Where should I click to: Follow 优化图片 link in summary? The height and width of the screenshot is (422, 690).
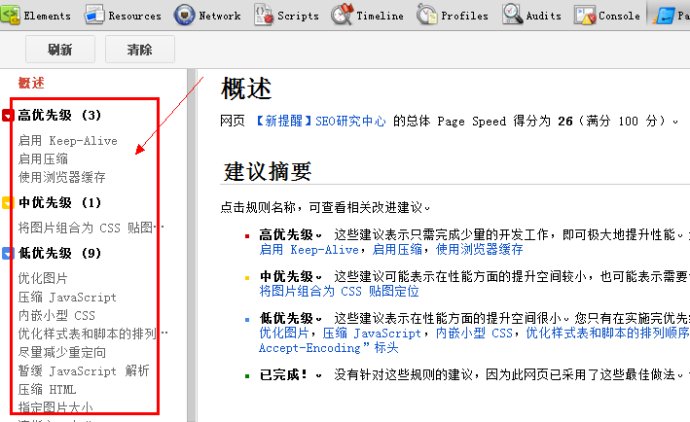[284, 333]
